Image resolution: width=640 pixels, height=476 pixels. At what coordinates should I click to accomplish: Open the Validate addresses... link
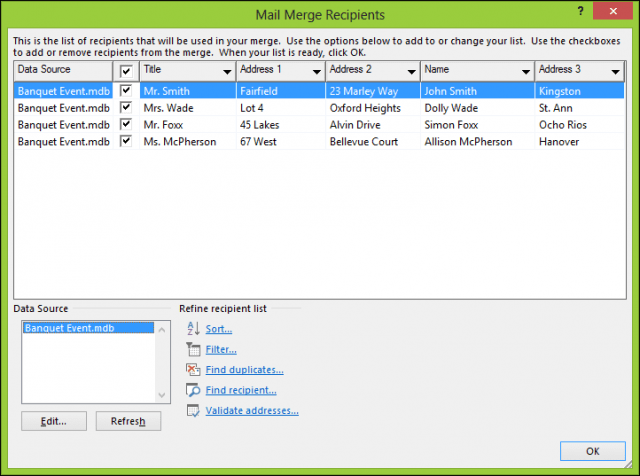(252, 411)
